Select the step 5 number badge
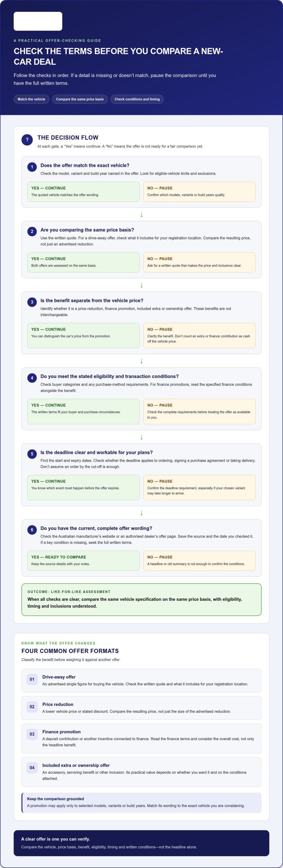Image resolution: width=283 pixels, height=868 pixels. pyautogui.click(x=32, y=454)
